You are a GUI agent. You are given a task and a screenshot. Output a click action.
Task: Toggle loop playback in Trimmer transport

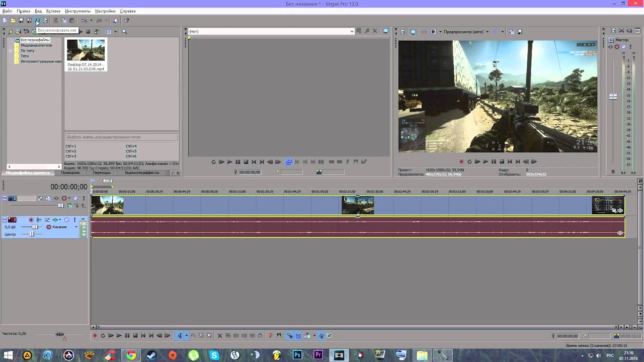coord(213,162)
